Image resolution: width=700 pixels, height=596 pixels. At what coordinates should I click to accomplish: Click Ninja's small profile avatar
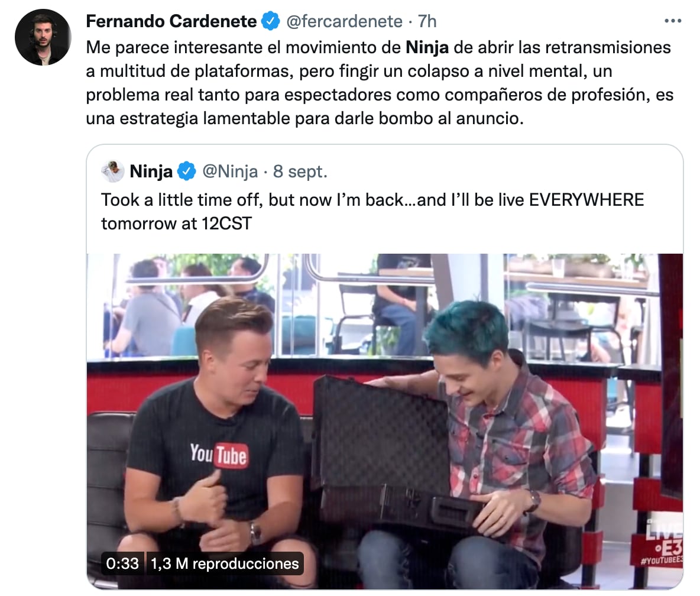(112, 171)
